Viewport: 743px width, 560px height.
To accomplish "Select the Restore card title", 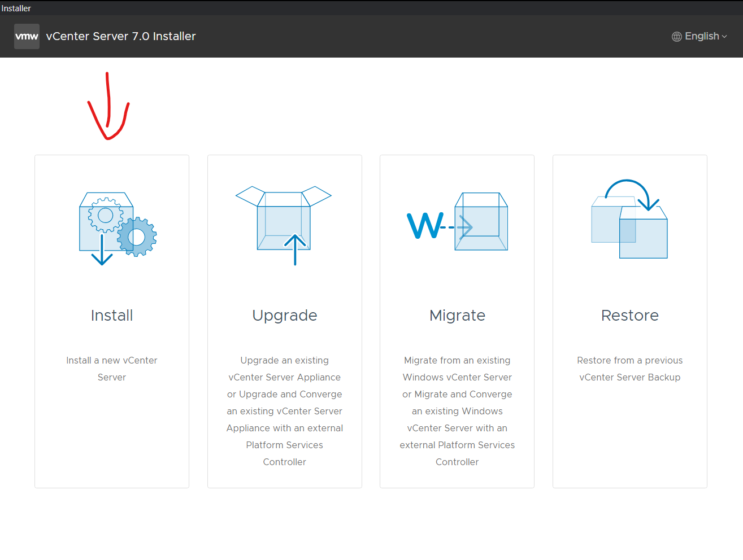I will (630, 315).
